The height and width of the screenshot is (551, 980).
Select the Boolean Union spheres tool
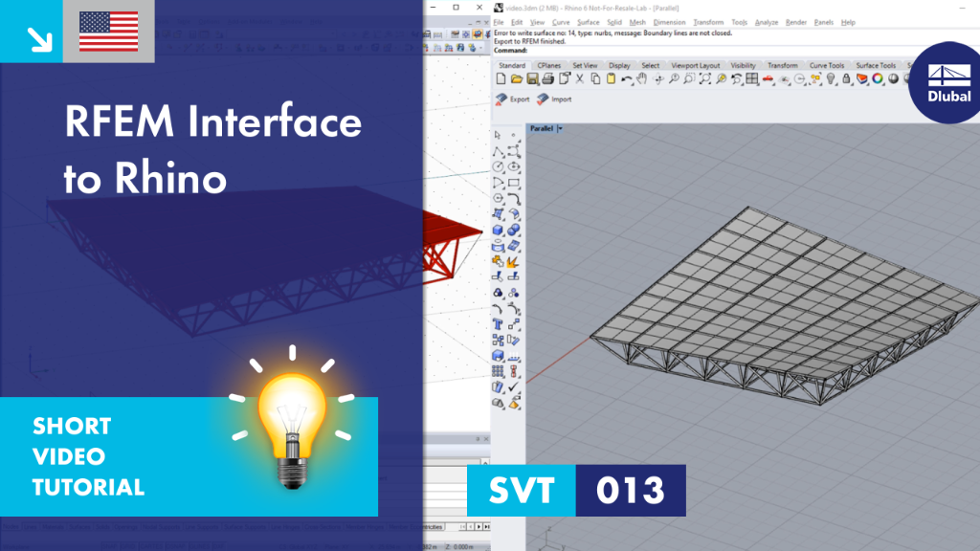[514, 230]
